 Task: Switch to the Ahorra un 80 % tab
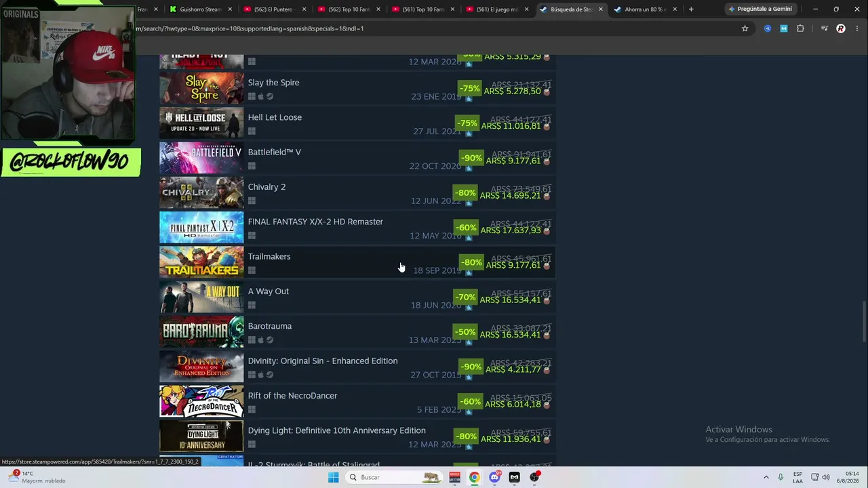646,9
